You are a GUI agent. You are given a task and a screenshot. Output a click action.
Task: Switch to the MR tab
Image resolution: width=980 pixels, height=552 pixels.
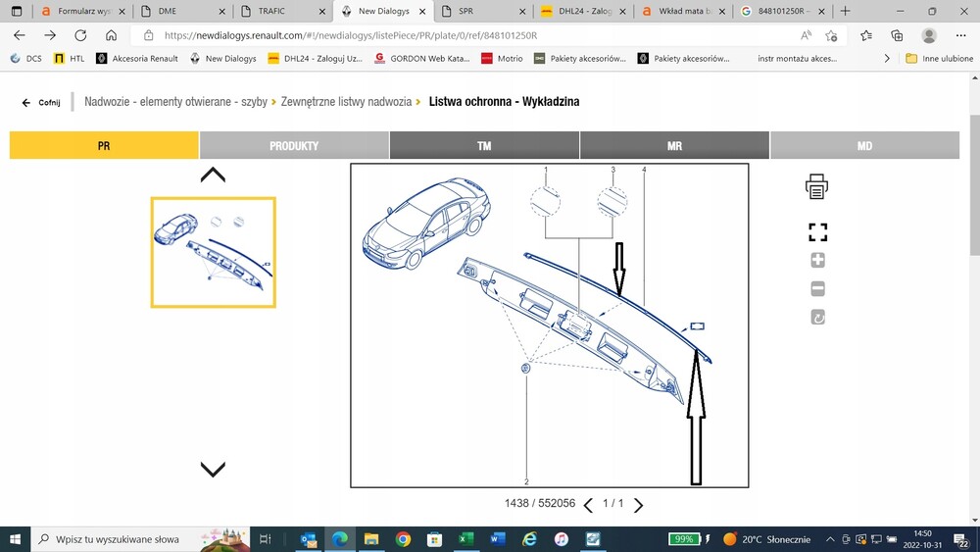pos(674,146)
